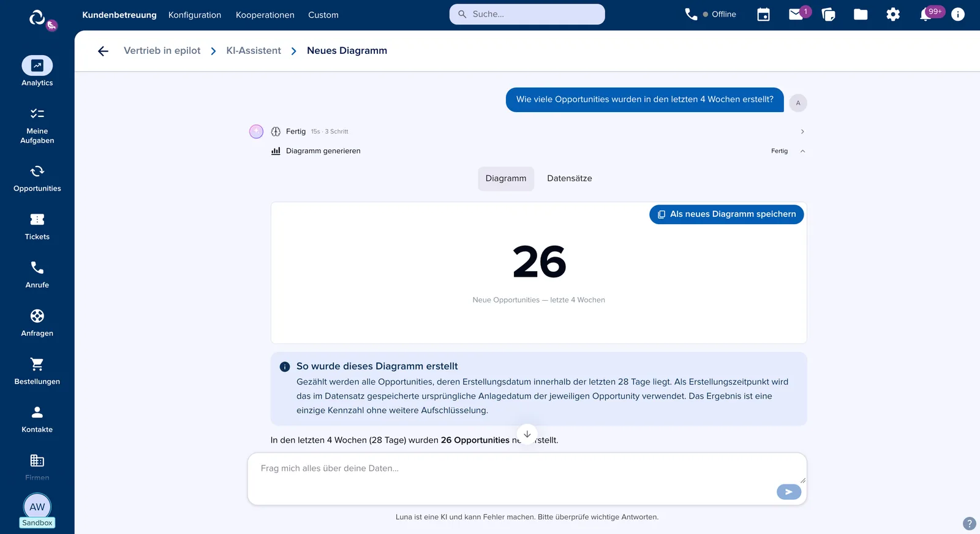Open the folder files icon
The height and width of the screenshot is (534, 980).
click(x=861, y=14)
